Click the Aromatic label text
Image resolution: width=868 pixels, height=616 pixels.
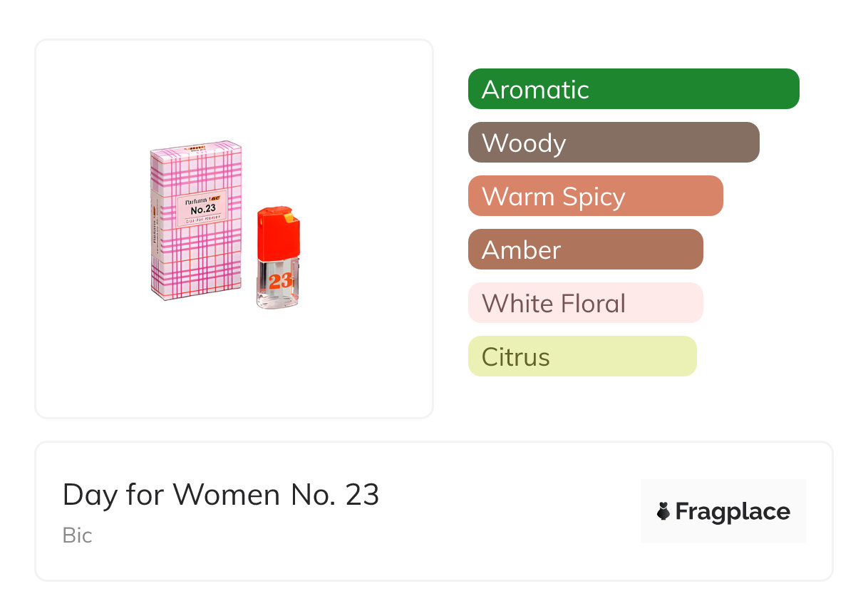535,90
